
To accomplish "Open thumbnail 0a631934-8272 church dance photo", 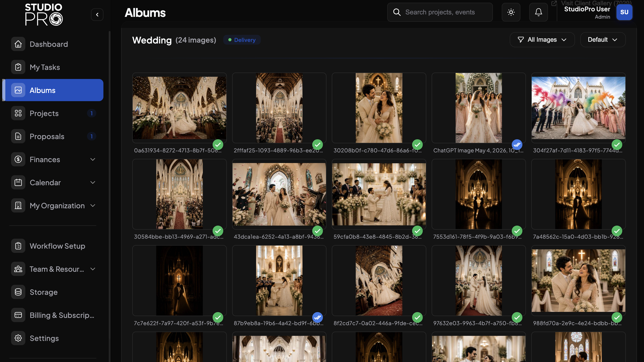I will [179, 108].
